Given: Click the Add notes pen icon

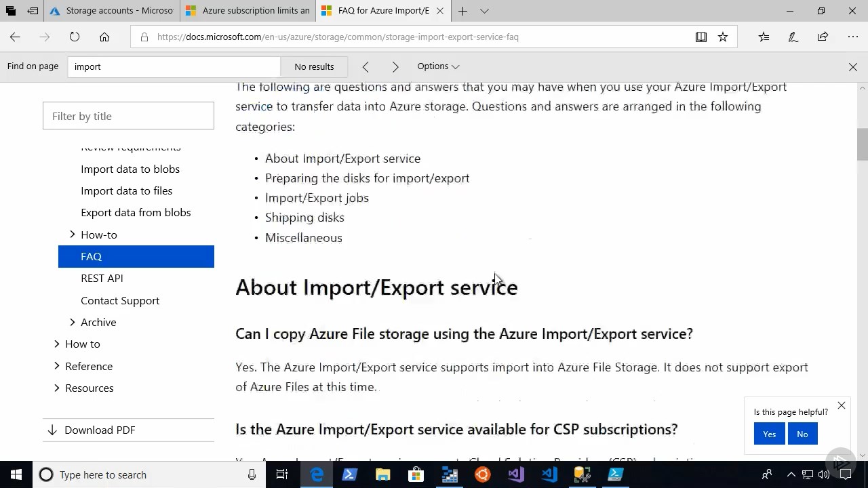Looking at the screenshot, I should pyautogui.click(x=793, y=37).
